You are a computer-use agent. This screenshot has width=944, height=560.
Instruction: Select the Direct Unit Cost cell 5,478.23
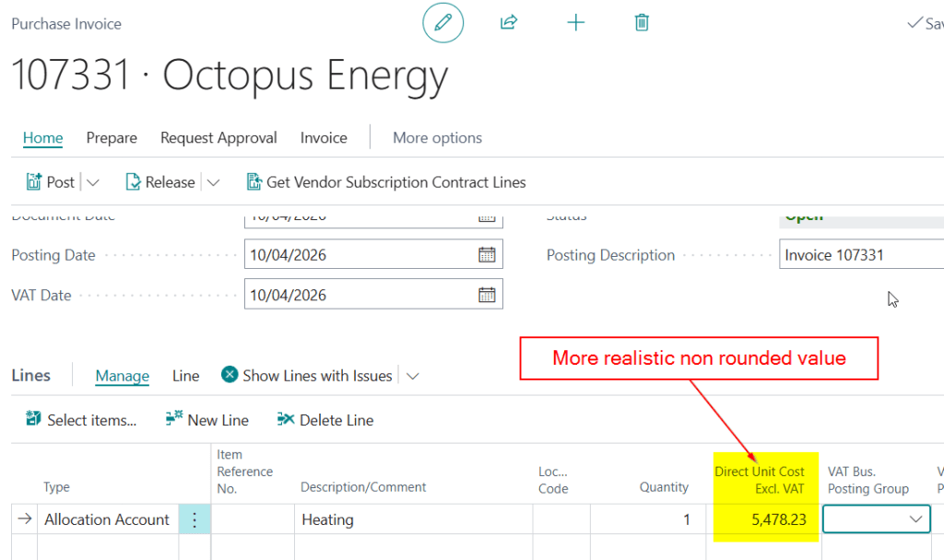coord(763,519)
